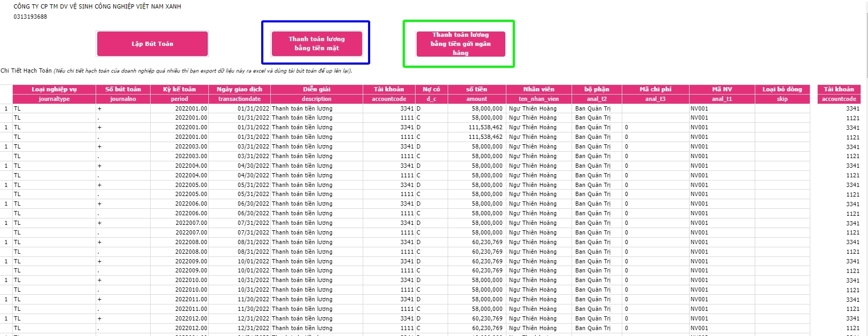Select the Nhân viên column header
This screenshot has height=336, width=868.
pyautogui.click(x=538, y=89)
